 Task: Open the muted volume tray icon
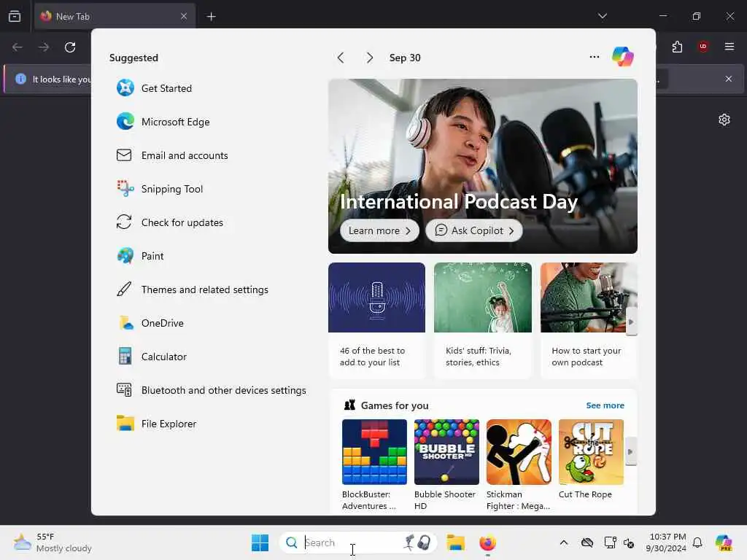pos(629,542)
